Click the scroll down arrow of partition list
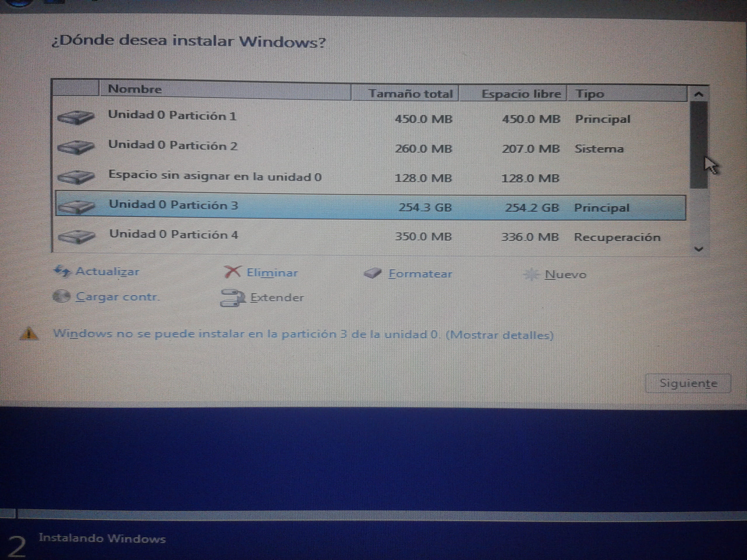The width and height of the screenshot is (747, 560). coord(699,249)
